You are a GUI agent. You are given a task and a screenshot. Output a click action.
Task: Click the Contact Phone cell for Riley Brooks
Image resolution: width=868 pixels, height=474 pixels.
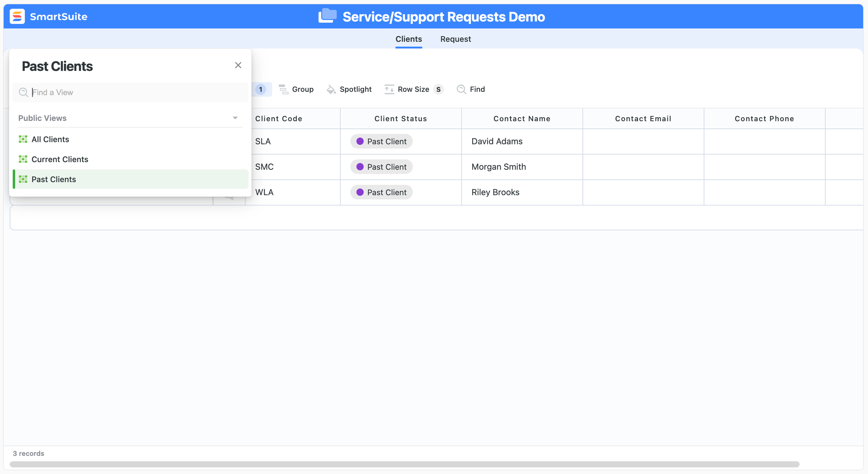[764, 192]
